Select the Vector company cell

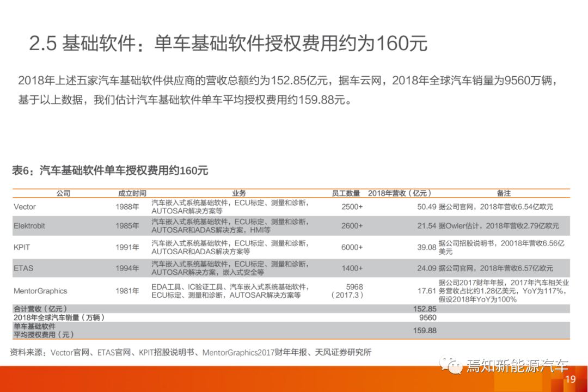24,207
